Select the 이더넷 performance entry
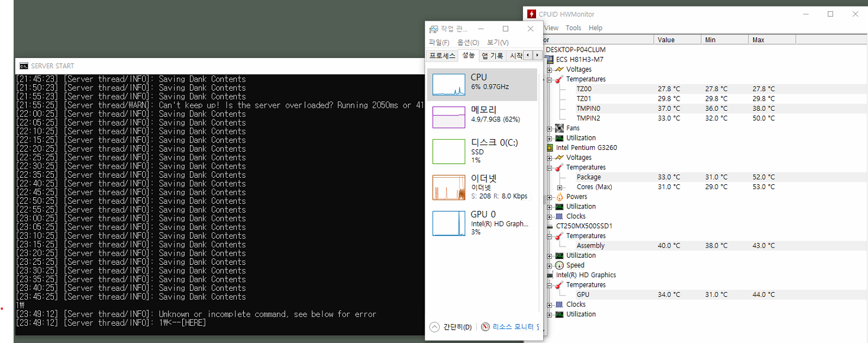Image resolution: width=868 pixels, height=343 pixels. click(482, 187)
